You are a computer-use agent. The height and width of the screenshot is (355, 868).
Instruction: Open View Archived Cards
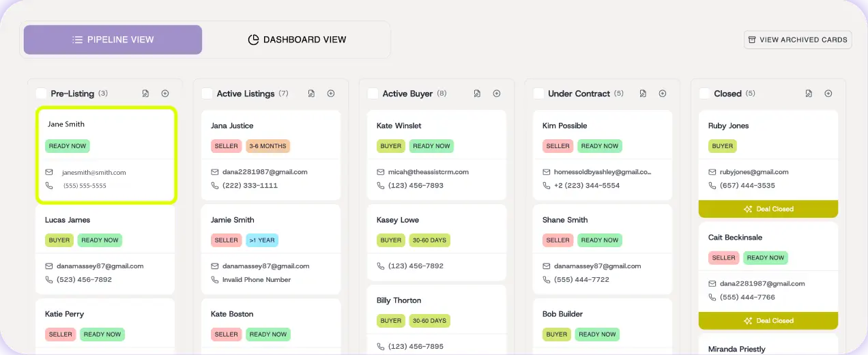798,40
